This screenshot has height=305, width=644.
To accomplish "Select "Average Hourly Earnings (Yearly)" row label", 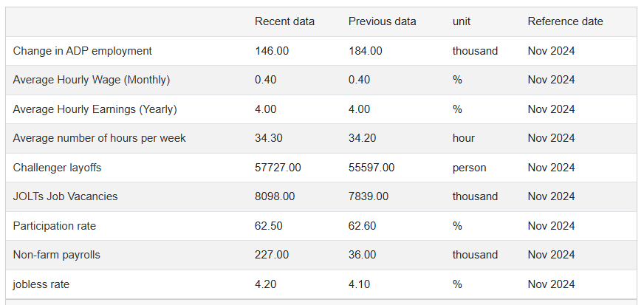I will 95,109.
